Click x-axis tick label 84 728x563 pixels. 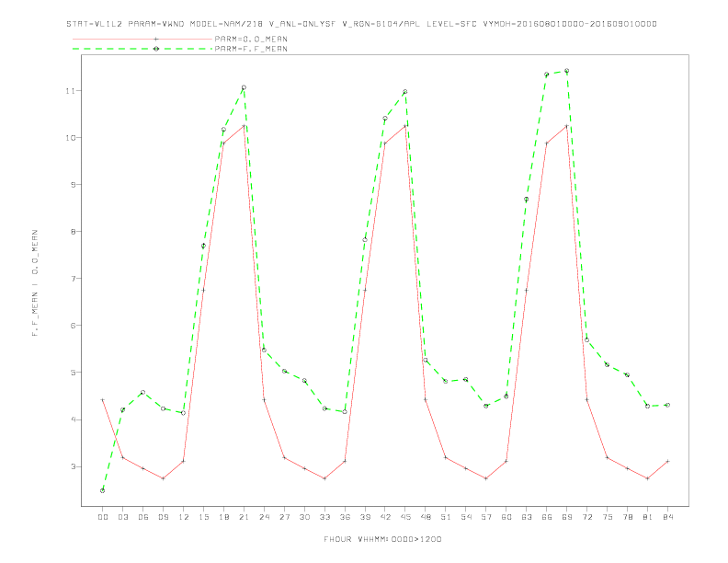667,517
